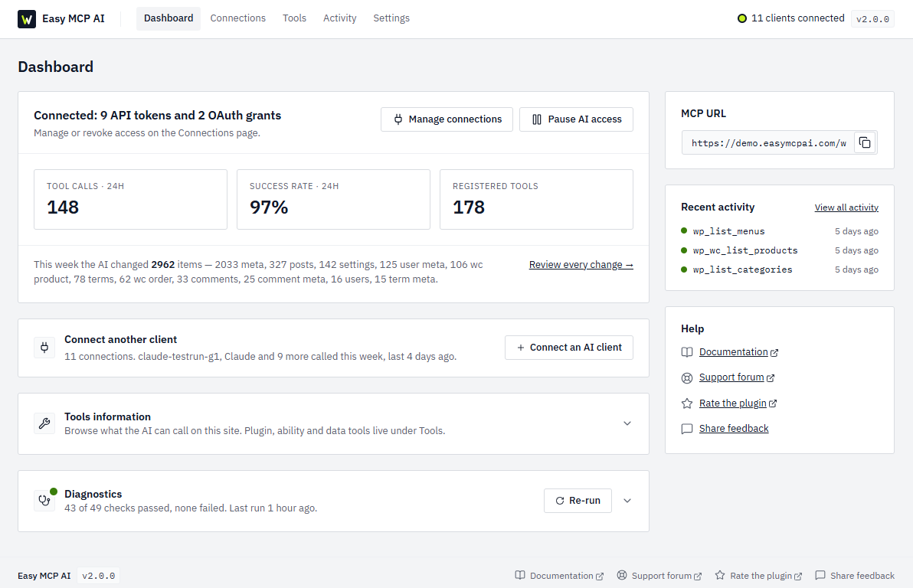Viewport: 913px width, 588px height.
Task: Click the Tool calls 24h card showing 148
Action: point(130,200)
